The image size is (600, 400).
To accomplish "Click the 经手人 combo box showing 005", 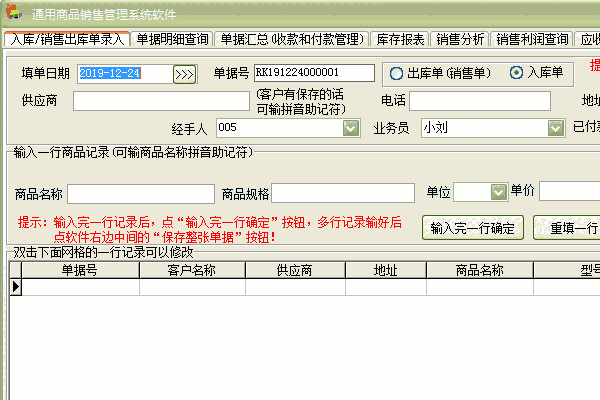I will pos(288,128).
